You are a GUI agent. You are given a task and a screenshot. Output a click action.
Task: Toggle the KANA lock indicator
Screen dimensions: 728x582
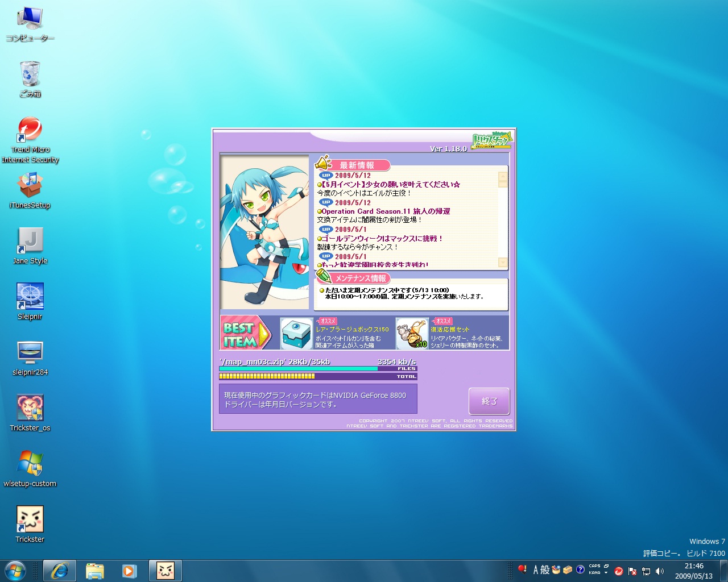pos(594,573)
